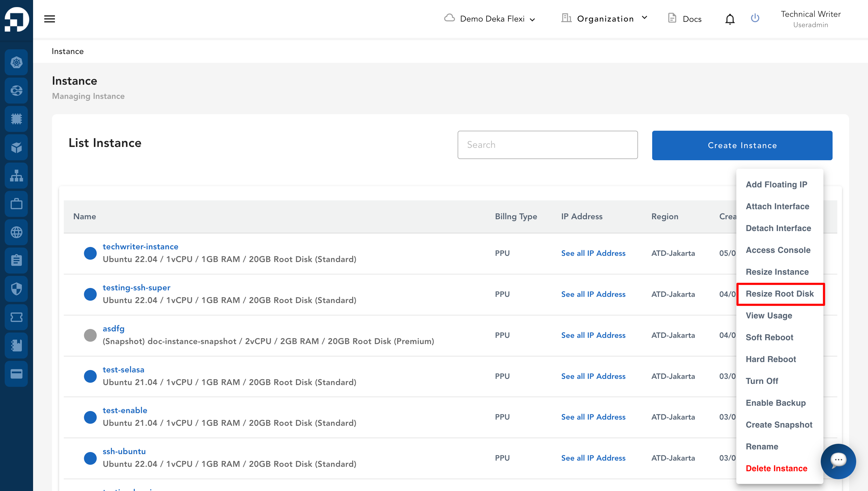Open the globe sidebar icon

(16, 232)
